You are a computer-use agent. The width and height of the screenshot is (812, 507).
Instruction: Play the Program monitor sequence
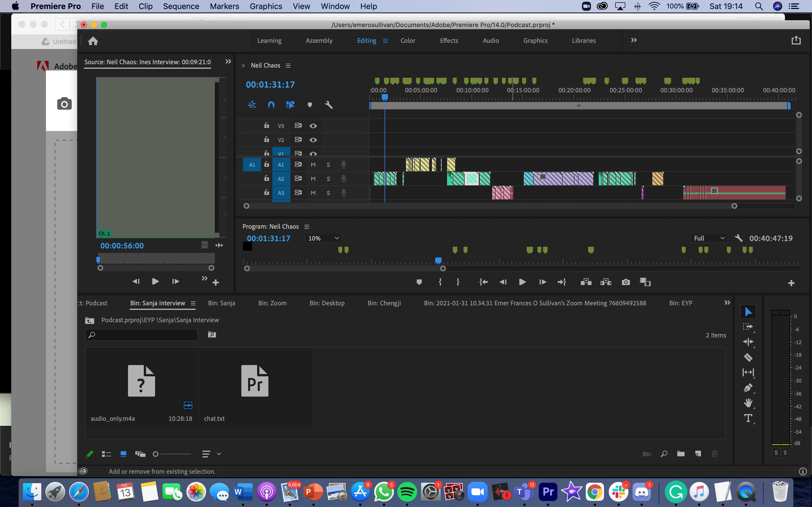[522, 282]
